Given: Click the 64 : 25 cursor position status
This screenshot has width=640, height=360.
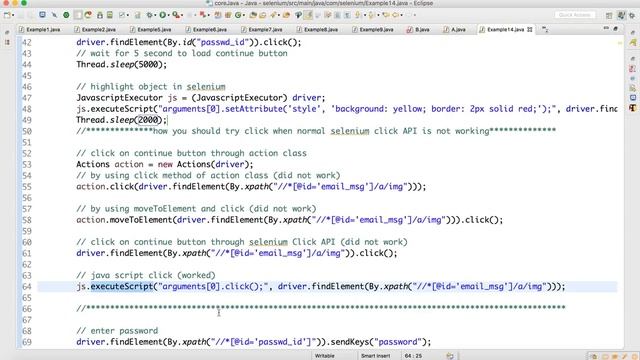Looking at the screenshot, I should coord(413,356).
